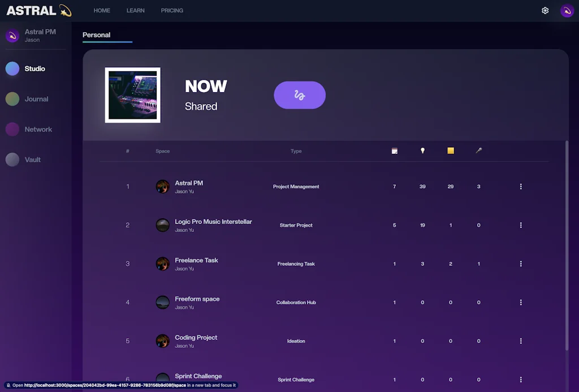Select the Personal tab
Viewport: 579px width, 392px height.
tap(96, 35)
